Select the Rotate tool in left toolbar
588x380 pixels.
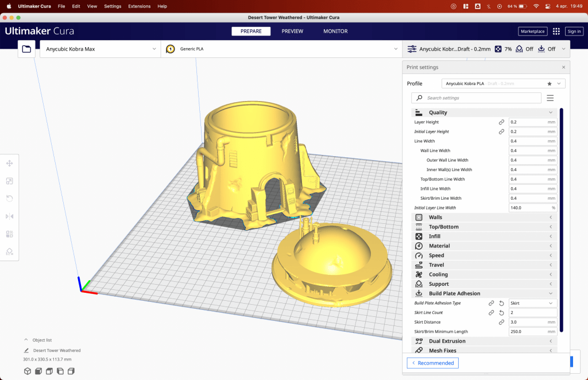pyautogui.click(x=10, y=199)
